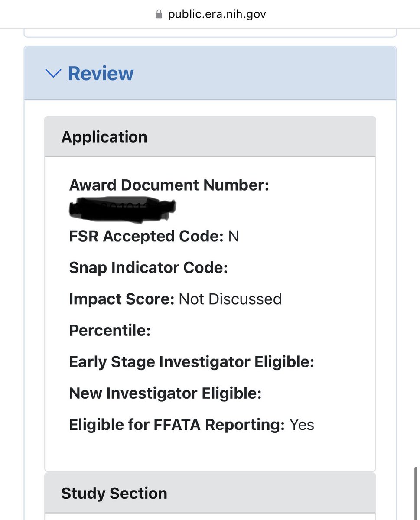Image resolution: width=420 pixels, height=520 pixels.
Task: Select the Not Discussed score text
Action: [230, 299]
